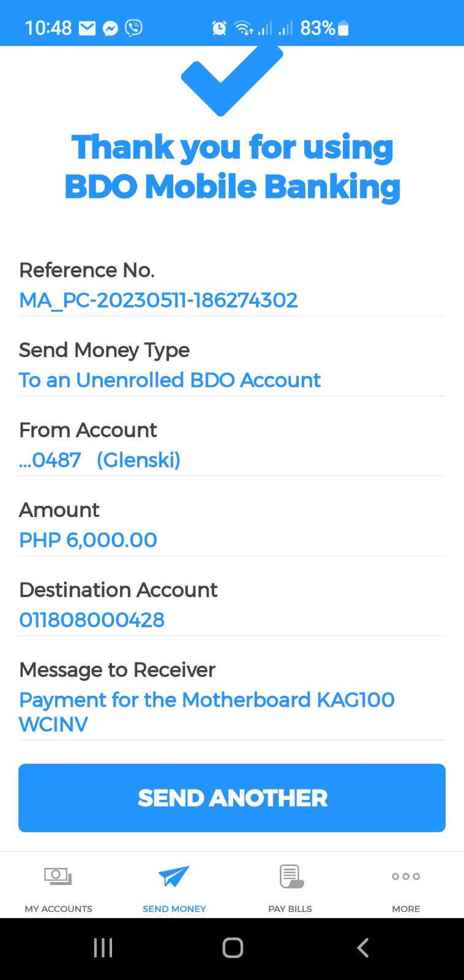This screenshot has height=980, width=464.
Task: Tap the PHP 6,000.00 amount value
Action: 88,540
